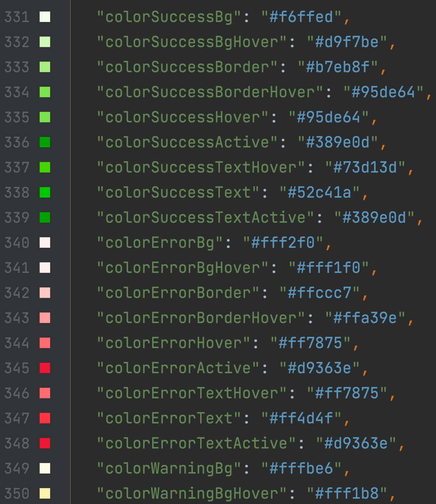436x504 pixels.
Task: Open color picker swatch on line 331
Action: [x=45, y=17]
